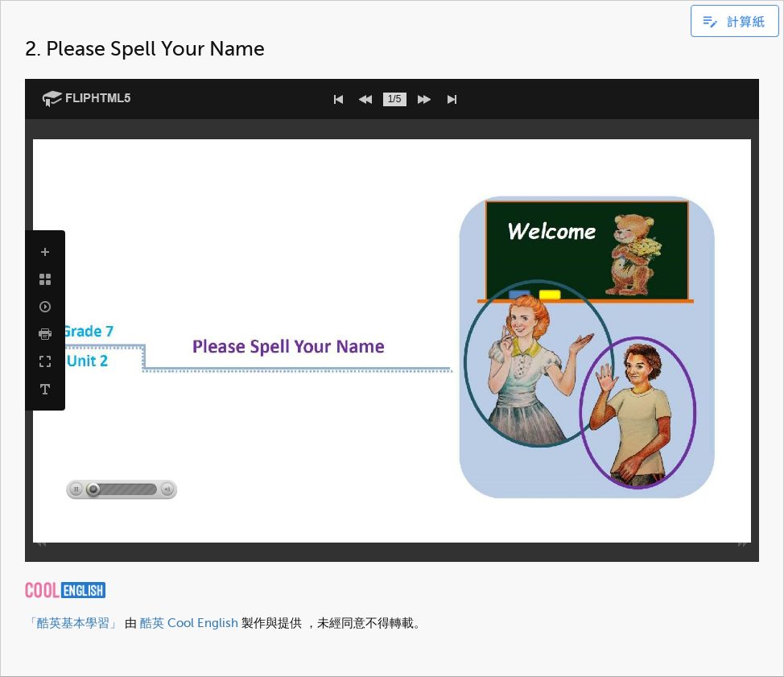
Task: Select the text tool in sidebar
Action: point(45,389)
